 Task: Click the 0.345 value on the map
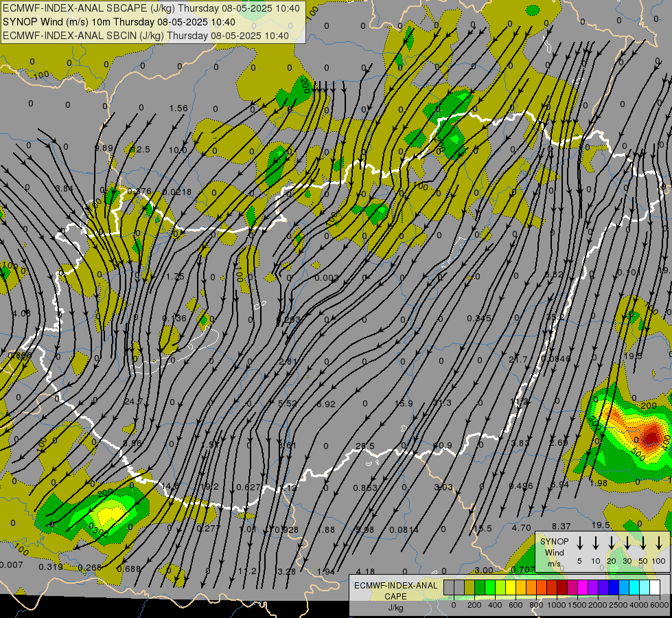point(478,318)
